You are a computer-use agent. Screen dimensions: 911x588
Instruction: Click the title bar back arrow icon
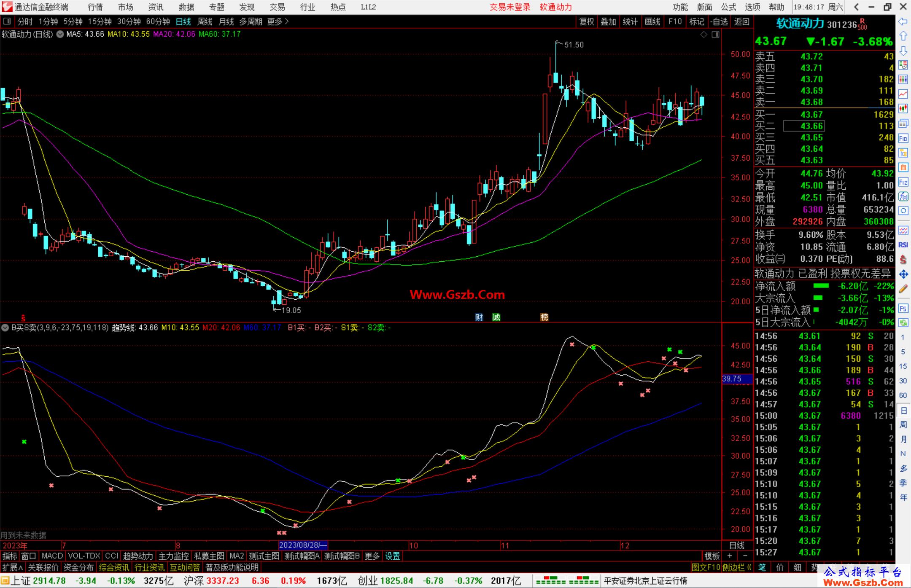click(x=856, y=7)
